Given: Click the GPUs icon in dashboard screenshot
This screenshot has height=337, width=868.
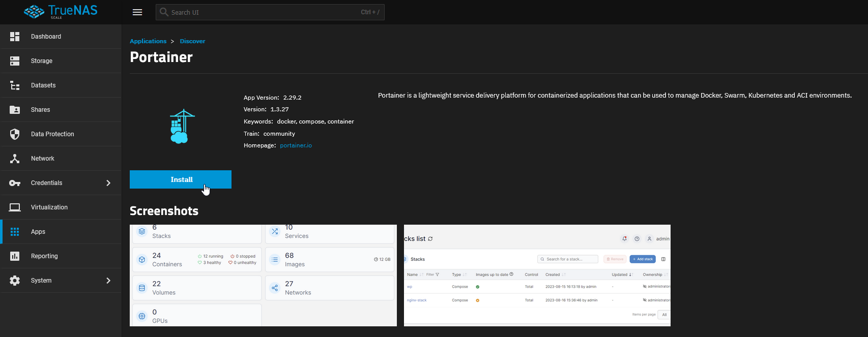Looking at the screenshot, I should coord(142,316).
